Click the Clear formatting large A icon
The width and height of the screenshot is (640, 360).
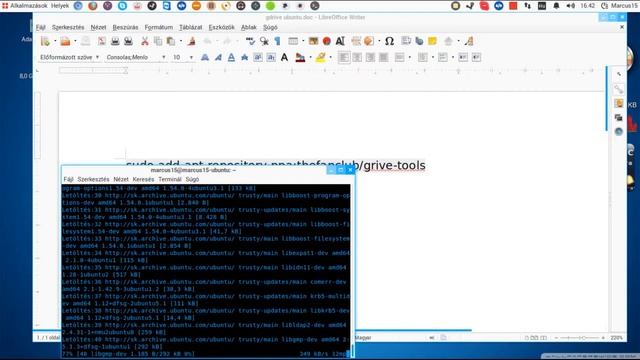click(284, 58)
